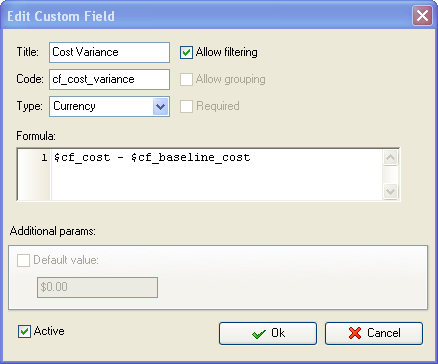Enable the Default value checkbox

pos(23,260)
